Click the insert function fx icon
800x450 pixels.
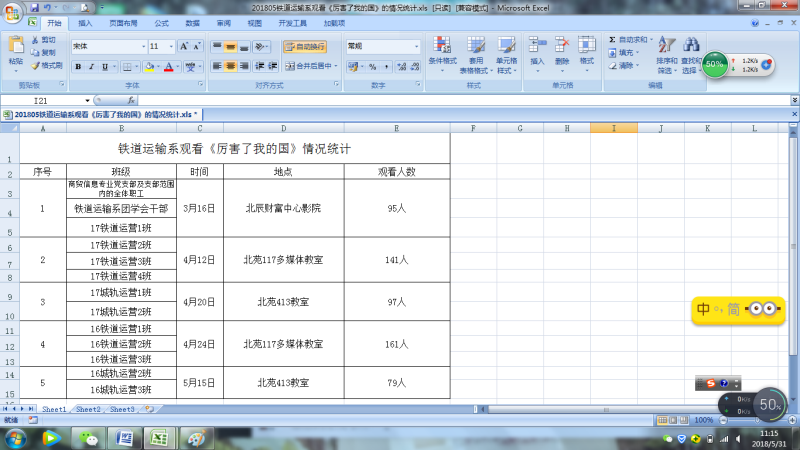[131, 101]
